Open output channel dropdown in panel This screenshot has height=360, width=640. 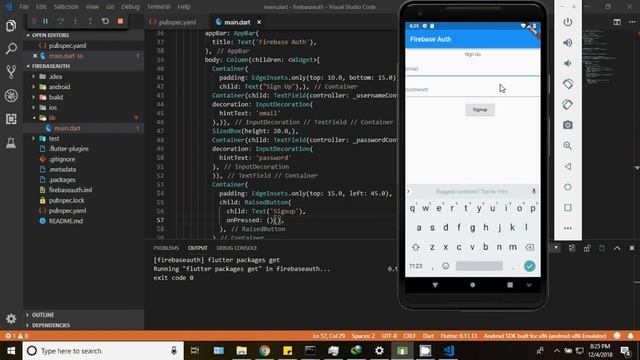pyautogui.click(x=556, y=248)
